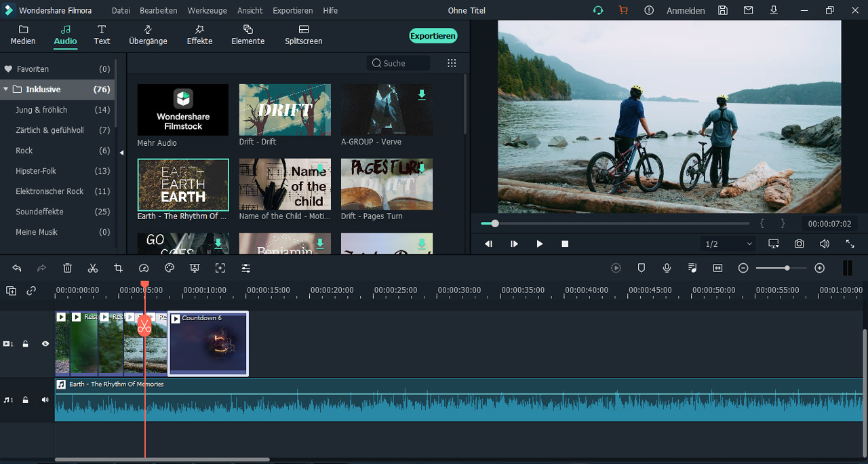Open the speed control icon
The image size is (868, 464).
click(x=144, y=269)
